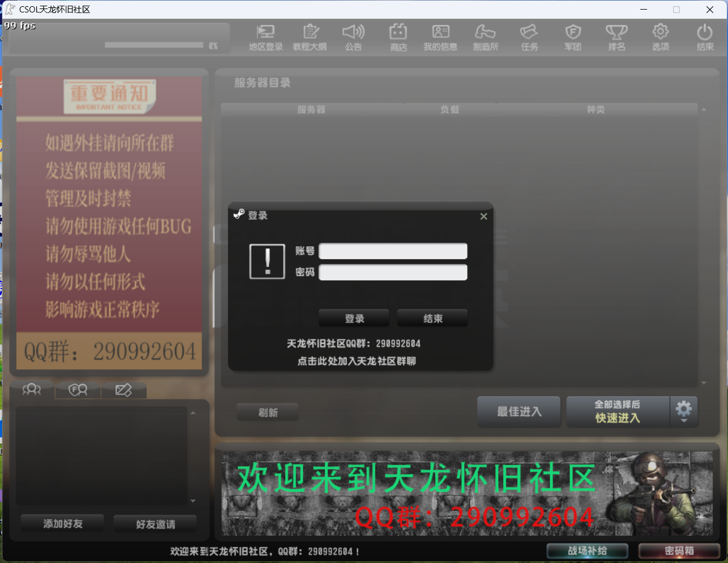Screen dimensions: 728x563
Task: Click server list scroll down arrow
Action: (704, 383)
